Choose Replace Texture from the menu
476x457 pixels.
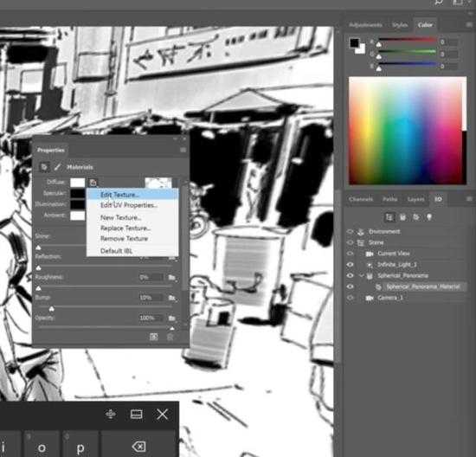tap(125, 228)
